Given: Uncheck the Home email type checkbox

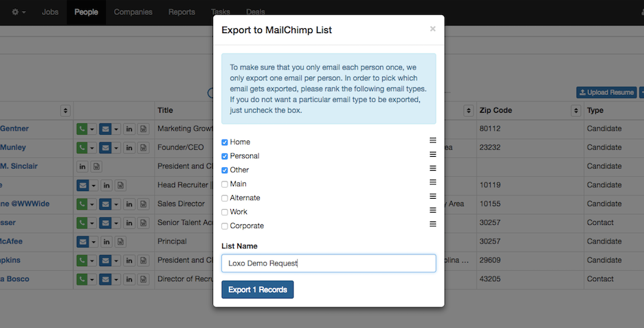Looking at the screenshot, I should click(225, 142).
